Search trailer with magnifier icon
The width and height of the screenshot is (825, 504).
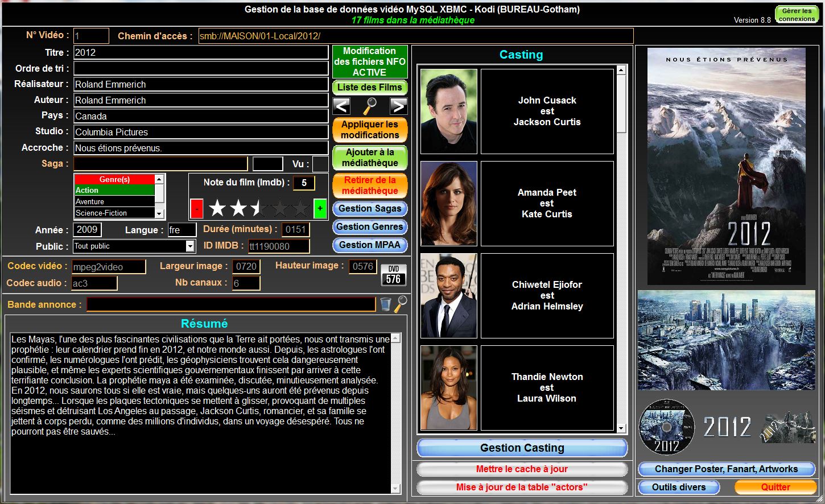(401, 304)
